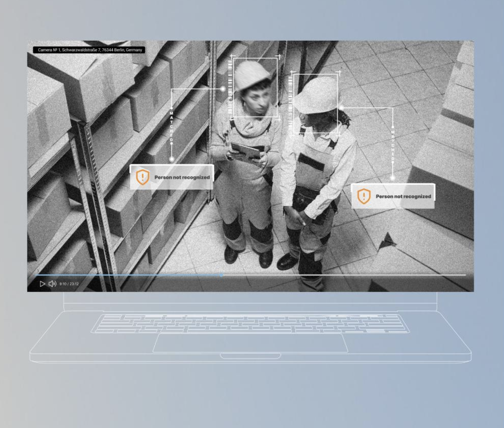Click the laptop trackpad outline
This screenshot has height=428, width=504.
click(x=250, y=343)
